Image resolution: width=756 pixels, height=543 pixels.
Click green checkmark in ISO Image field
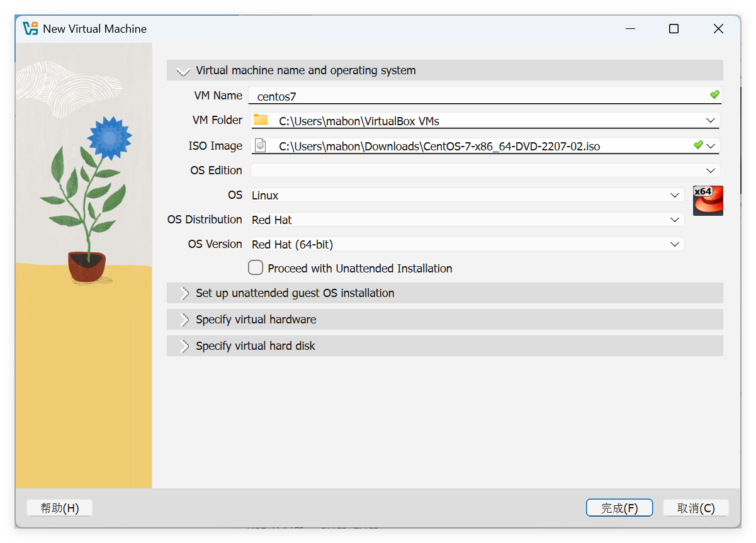[697, 145]
